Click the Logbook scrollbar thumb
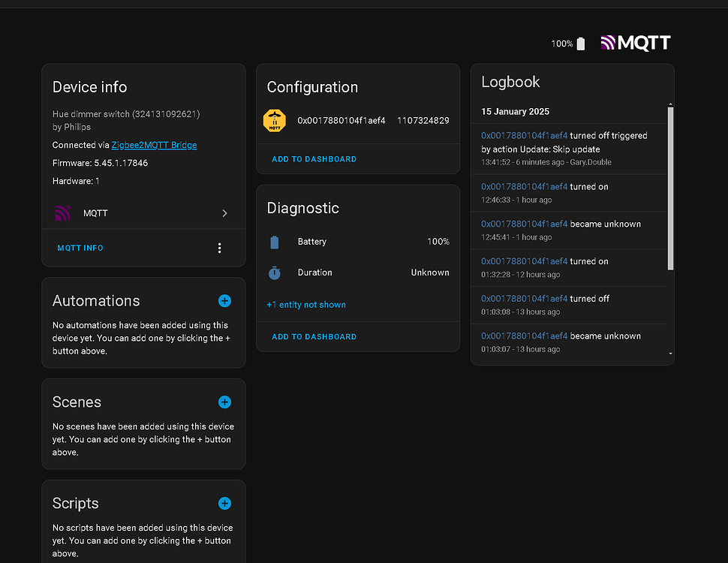728x563 pixels. [x=670, y=188]
